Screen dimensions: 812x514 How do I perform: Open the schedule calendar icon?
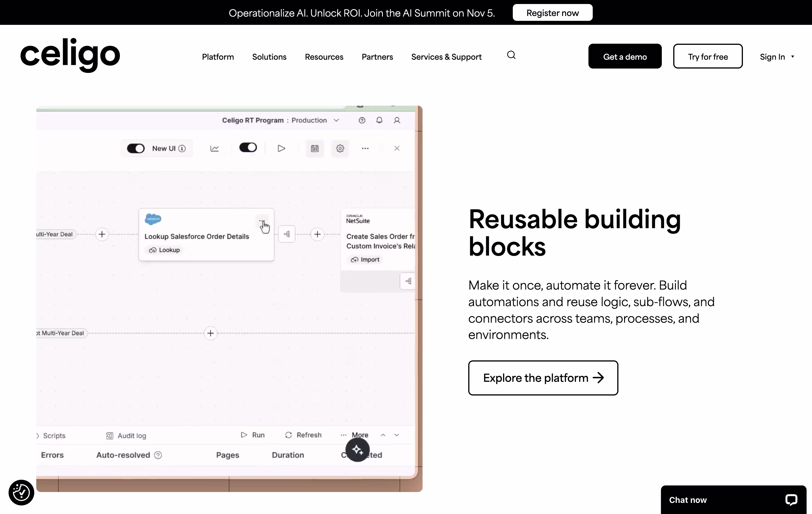pyautogui.click(x=315, y=148)
